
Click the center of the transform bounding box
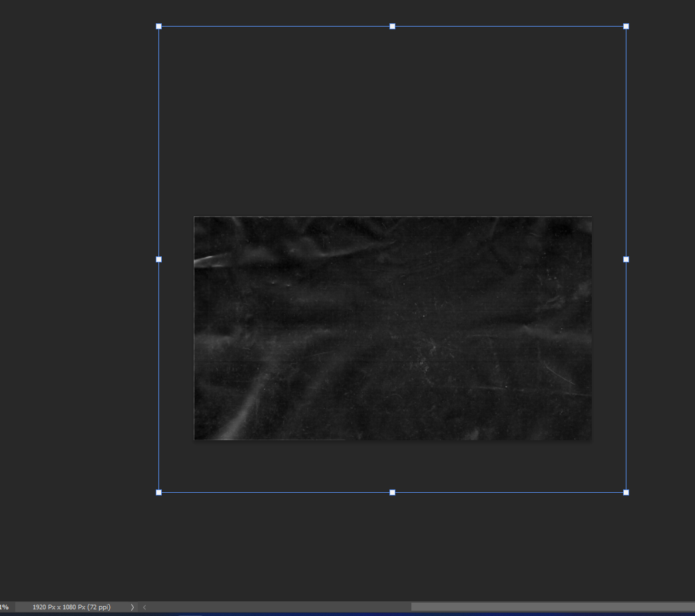pos(392,259)
